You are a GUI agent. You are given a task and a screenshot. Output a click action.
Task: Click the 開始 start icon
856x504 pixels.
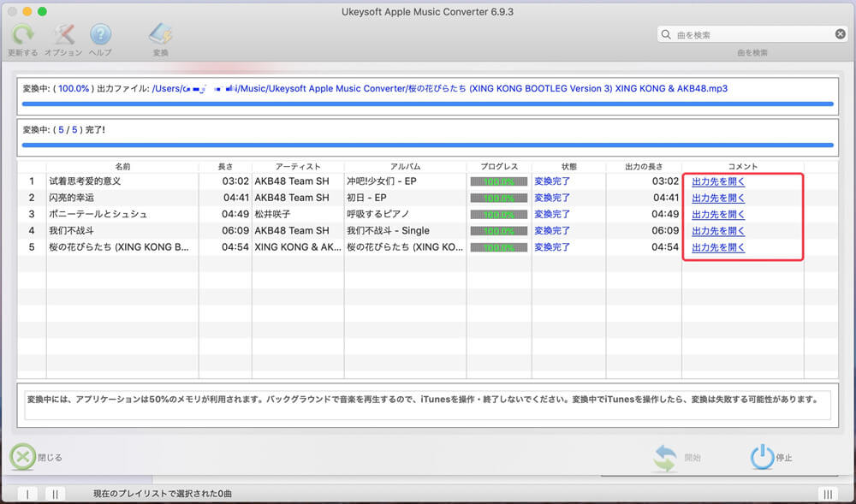pyautogui.click(x=665, y=457)
